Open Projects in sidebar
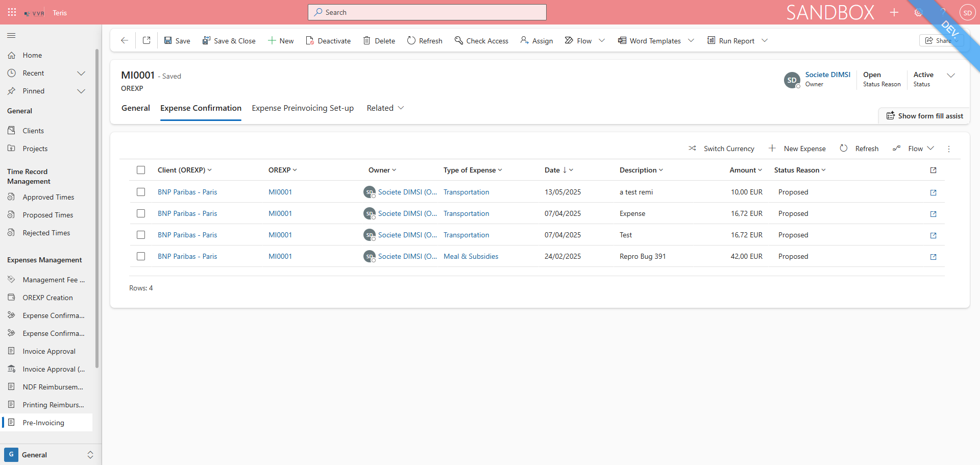 click(46, 149)
